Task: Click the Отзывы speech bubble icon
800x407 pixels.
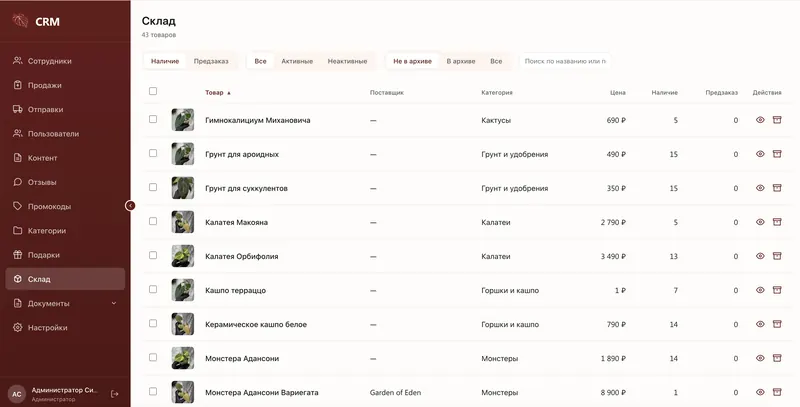Action: pyautogui.click(x=17, y=182)
